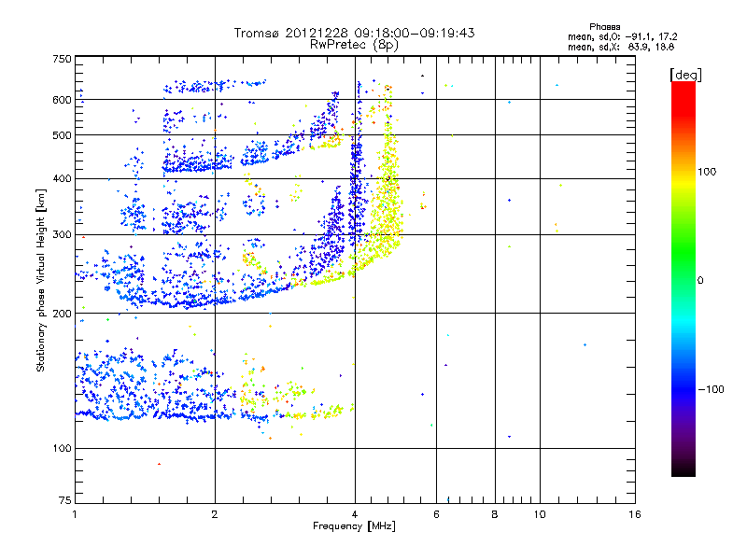Click the 'mean, sd,O: -91.1, 17.2' line
The height and width of the screenshot is (560, 747).
(x=622, y=36)
